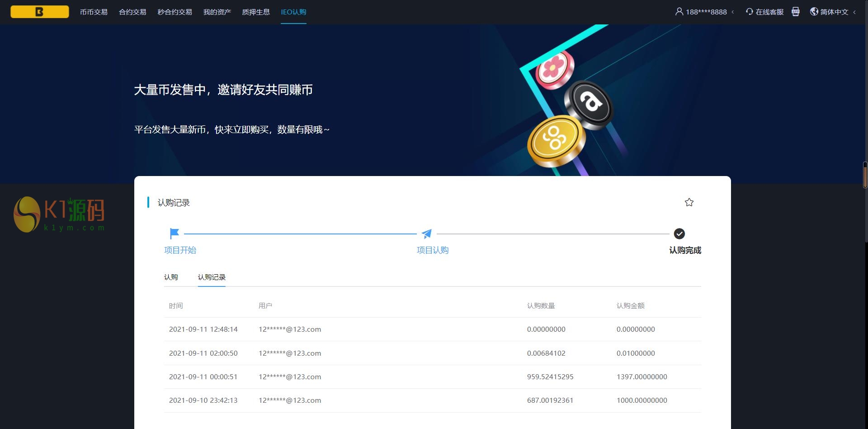Click the paper plane subscription step icon
The width and height of the screenshot is (868, 429).
(427, 234)
